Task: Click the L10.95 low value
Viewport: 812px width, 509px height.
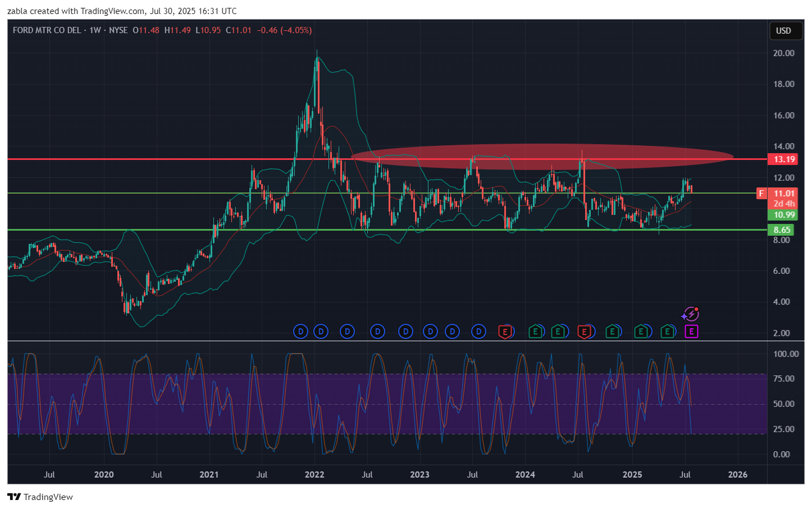Action: click(208, 30)
